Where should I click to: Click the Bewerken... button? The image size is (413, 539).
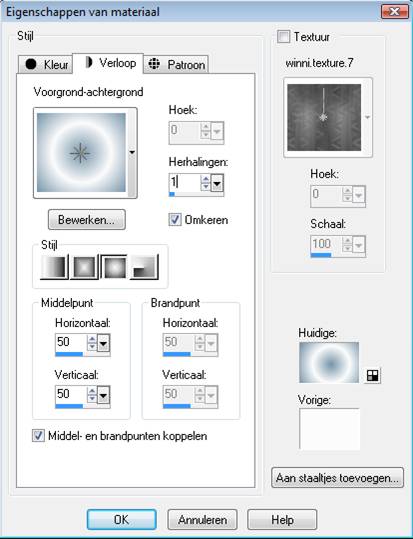[x=87, y=220]
